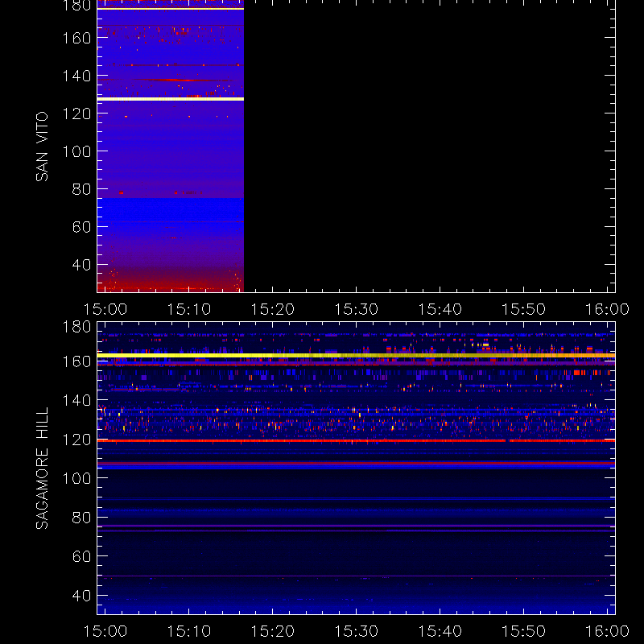Click the yellow band near 127 in SAN VITO
This screenshot has width=644, height=644.
pos(171,99)
